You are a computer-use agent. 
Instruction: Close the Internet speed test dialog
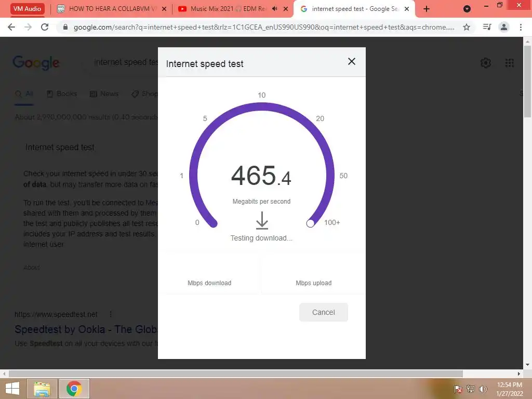[x=352, y=61]
